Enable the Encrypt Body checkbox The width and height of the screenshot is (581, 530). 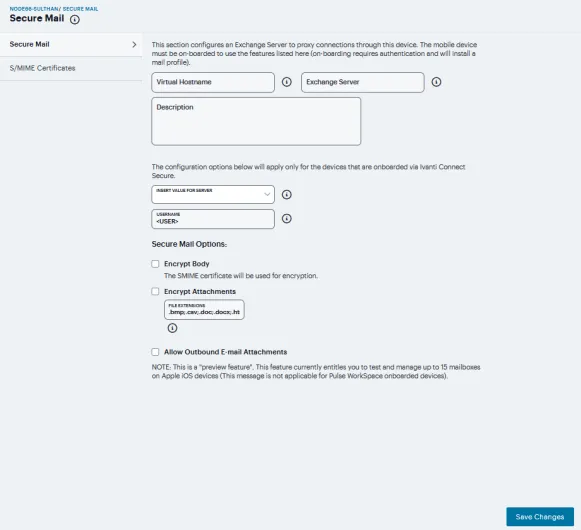155,264
